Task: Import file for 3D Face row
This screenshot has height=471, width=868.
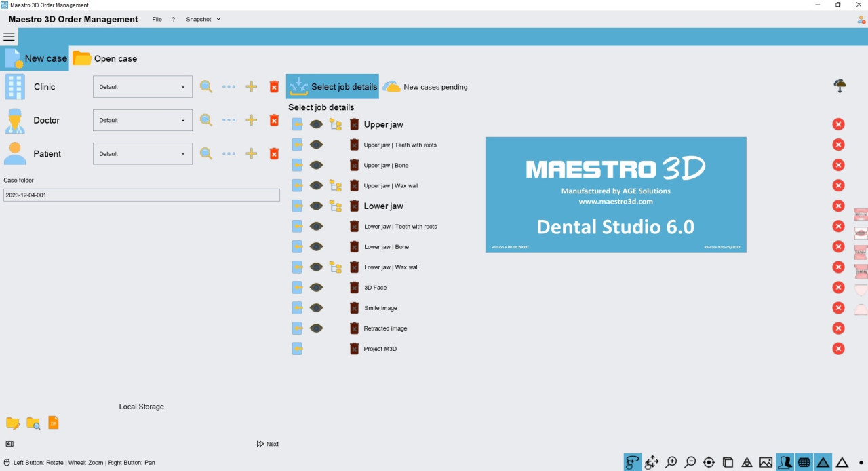Action: point(297,287)
